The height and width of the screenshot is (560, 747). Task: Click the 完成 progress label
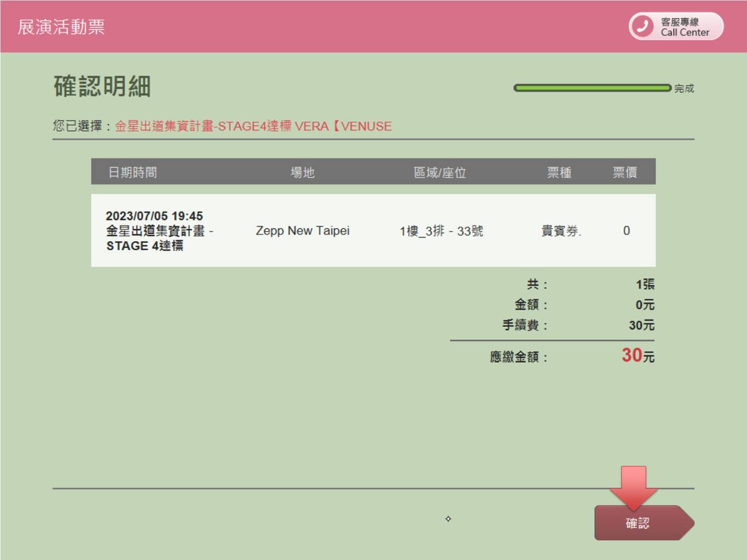(684, 89)
